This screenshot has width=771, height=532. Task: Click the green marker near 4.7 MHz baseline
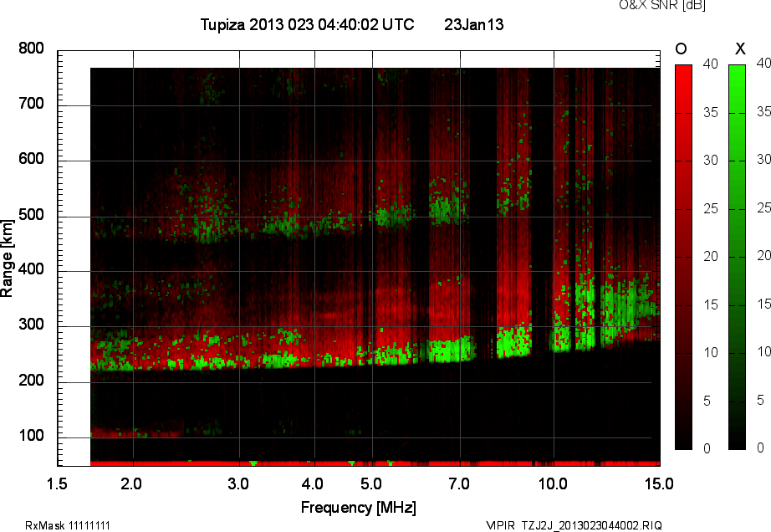[351, 463]
